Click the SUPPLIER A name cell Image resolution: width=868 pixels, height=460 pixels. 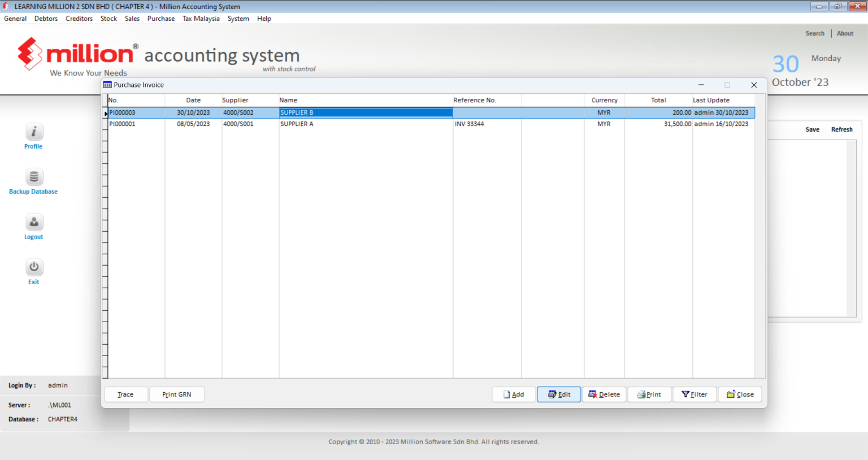(366, 124)
